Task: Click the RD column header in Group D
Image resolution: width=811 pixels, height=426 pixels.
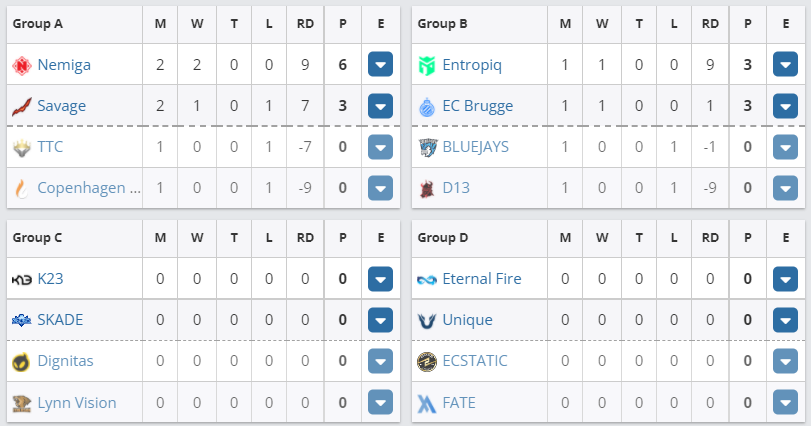Action: [711, 237]
